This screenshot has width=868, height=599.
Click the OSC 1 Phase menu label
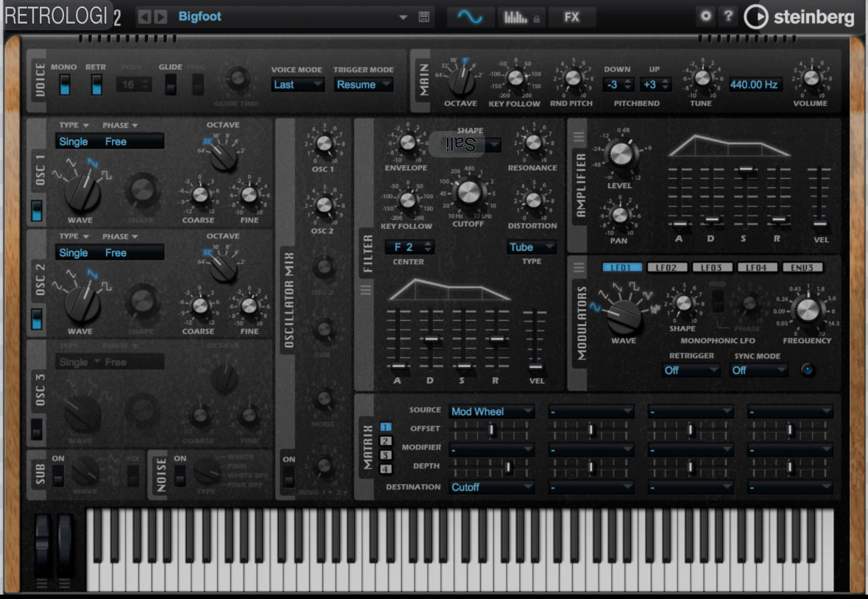coord(120,125)
